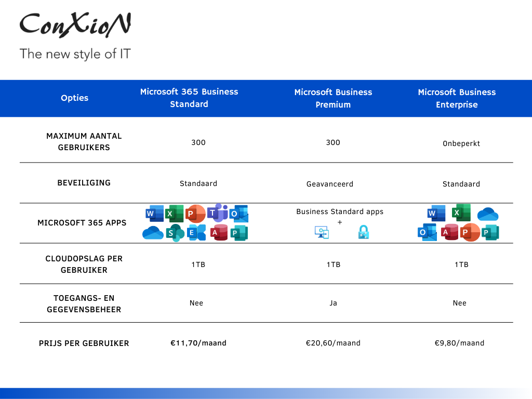
Task: Select 'Microsoft Business Enterprise' header
Action: coord(457,98)
